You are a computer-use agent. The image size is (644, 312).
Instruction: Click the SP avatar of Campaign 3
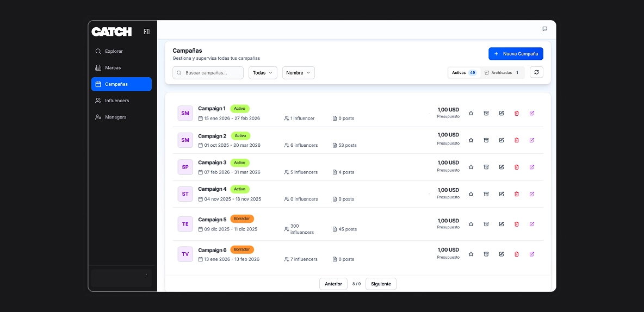(185, 167)
